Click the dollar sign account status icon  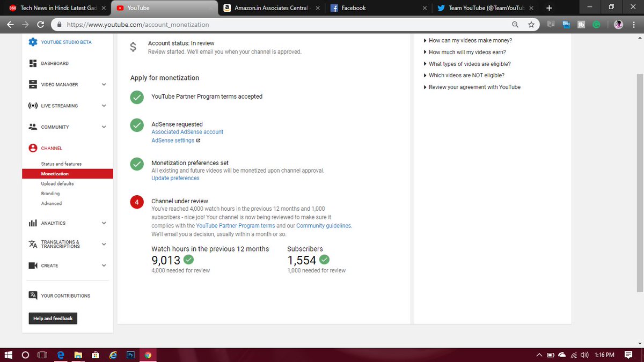(x=133, y=47)
